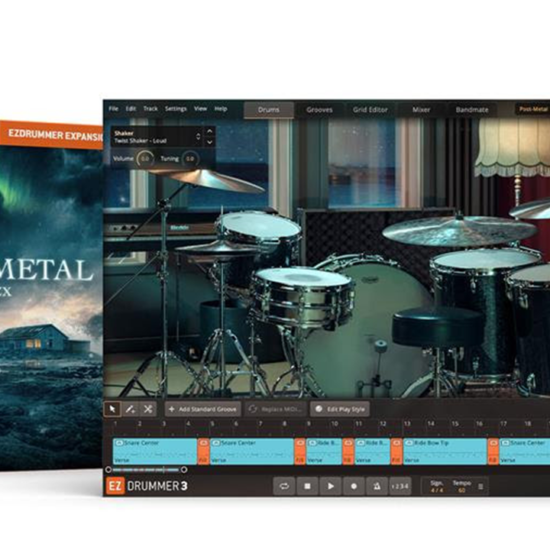
Task: Click the Replace MIDI button
Action: point(275,409)
